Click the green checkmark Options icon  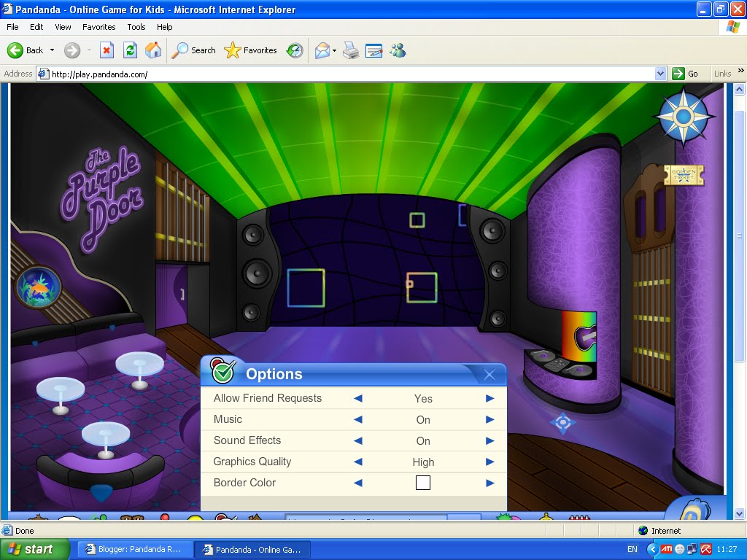click(x=222, y=371)
